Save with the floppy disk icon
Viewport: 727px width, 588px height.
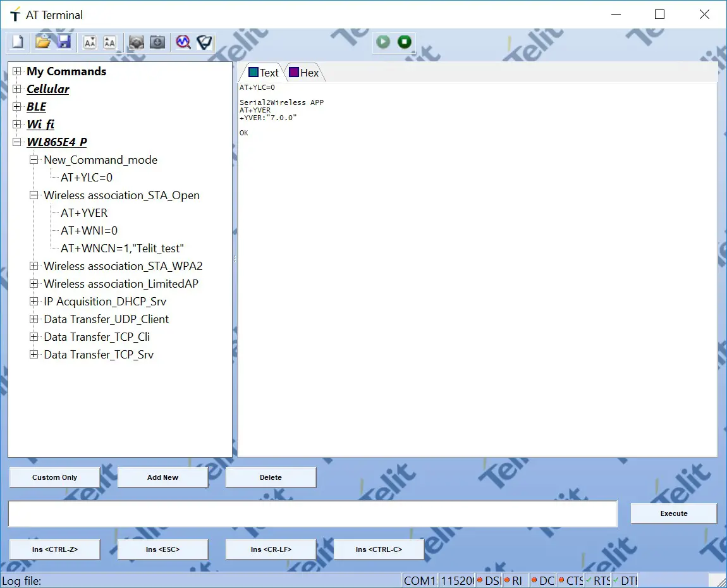(64, 42)
